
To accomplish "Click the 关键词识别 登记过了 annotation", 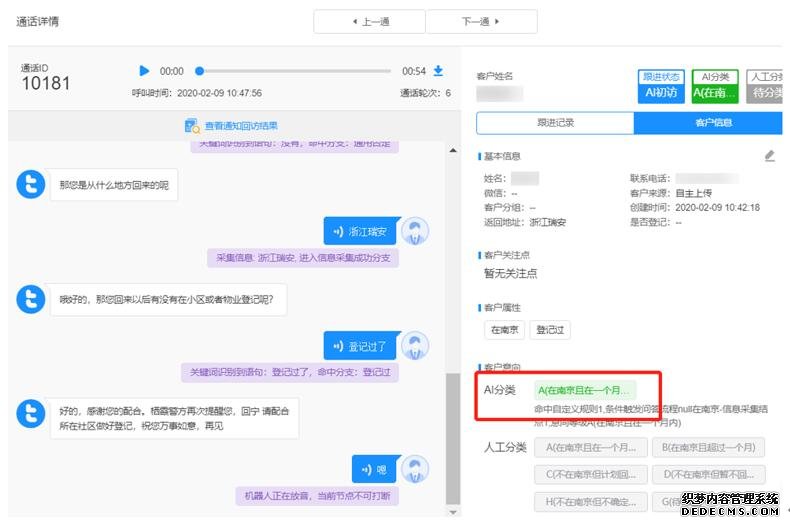I will (290, 372).
